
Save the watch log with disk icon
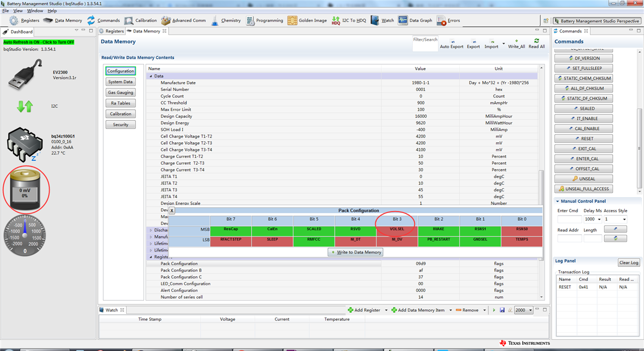pyautogui.click(x=502, y=310)
